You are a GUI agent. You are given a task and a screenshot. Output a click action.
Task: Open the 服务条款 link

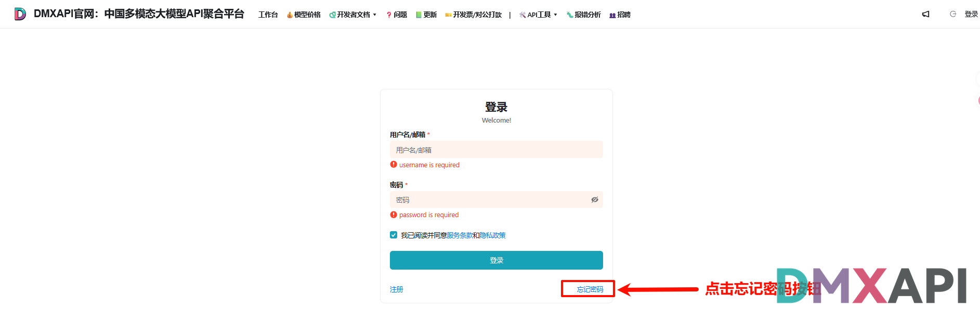(460, 235)
